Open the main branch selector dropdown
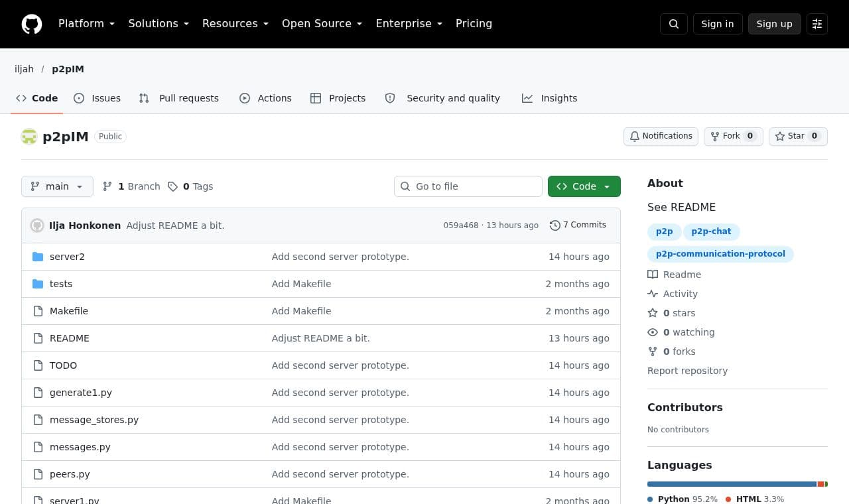 [57, 186]
